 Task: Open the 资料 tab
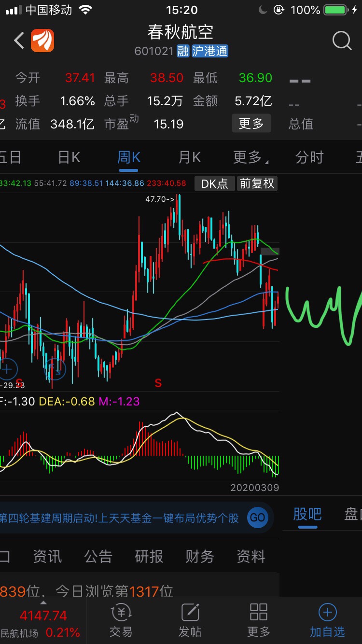(251, 557)
